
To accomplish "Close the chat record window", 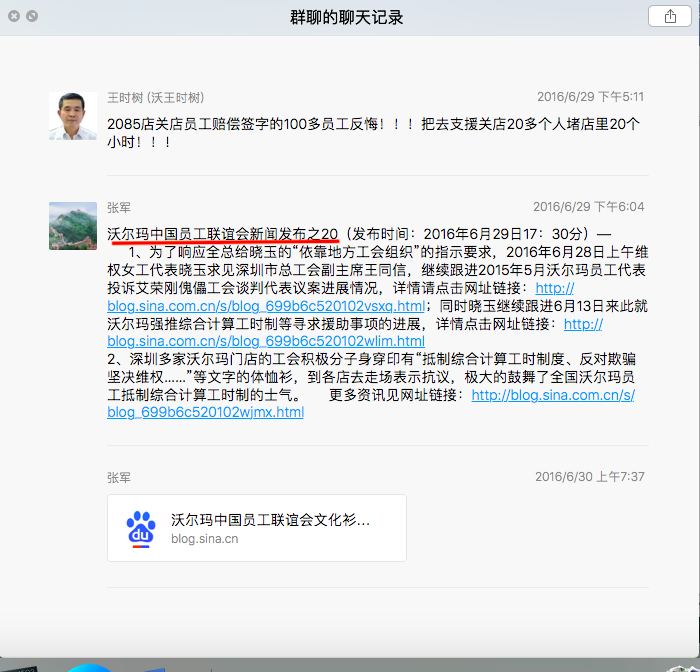I will pyautogui.click(x=14, y=16).
